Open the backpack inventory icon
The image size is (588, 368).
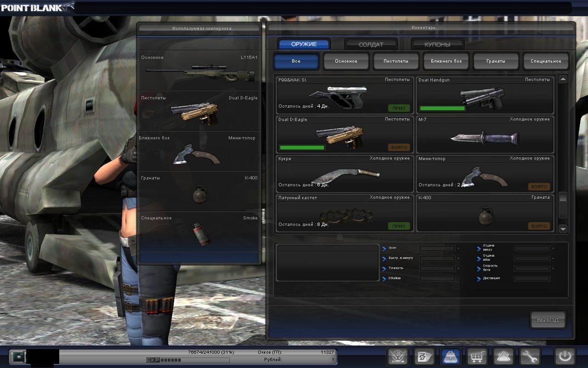[451, 356]
